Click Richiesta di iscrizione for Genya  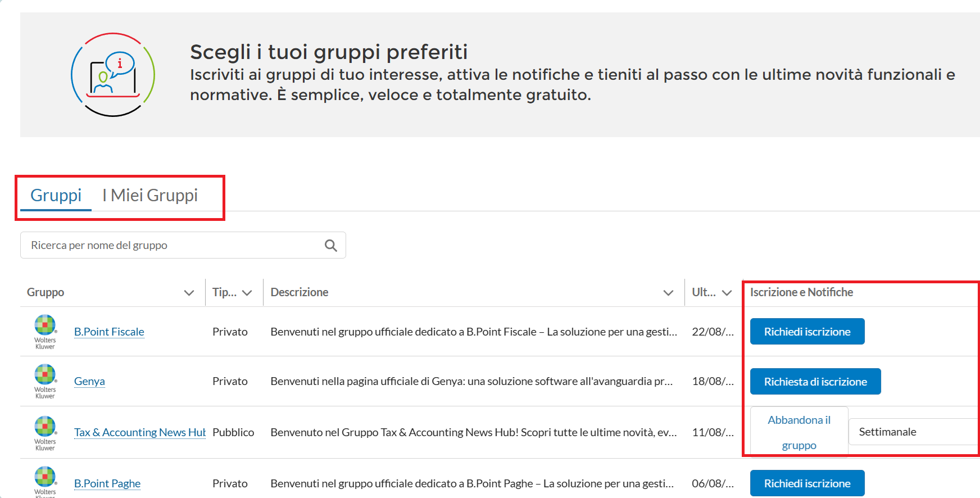(x=815, y=382)
